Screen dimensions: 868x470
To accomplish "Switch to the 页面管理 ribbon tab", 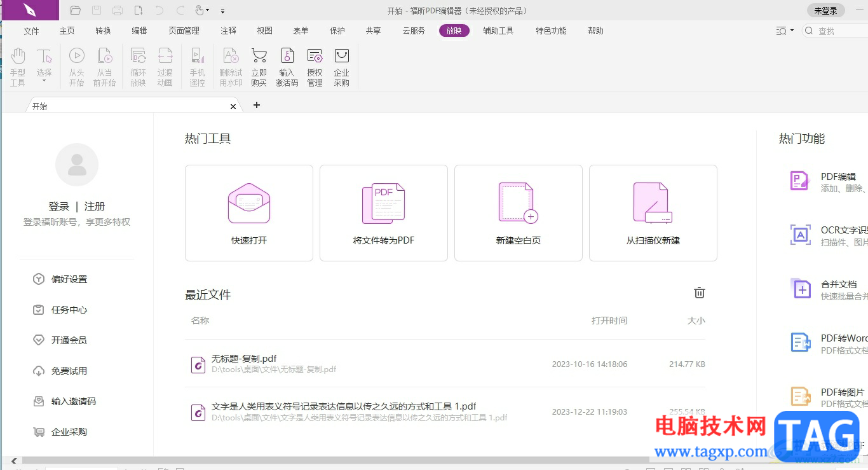I will [184, 31].
